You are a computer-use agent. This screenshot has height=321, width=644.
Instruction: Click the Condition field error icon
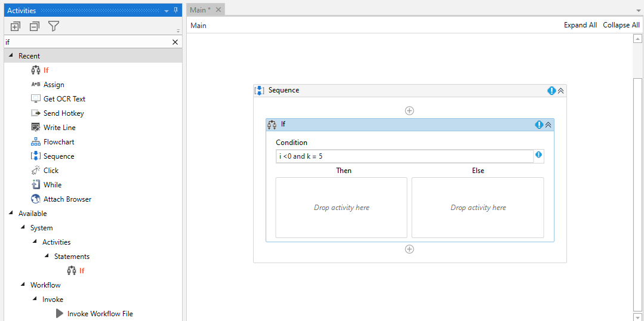[539, 155]
